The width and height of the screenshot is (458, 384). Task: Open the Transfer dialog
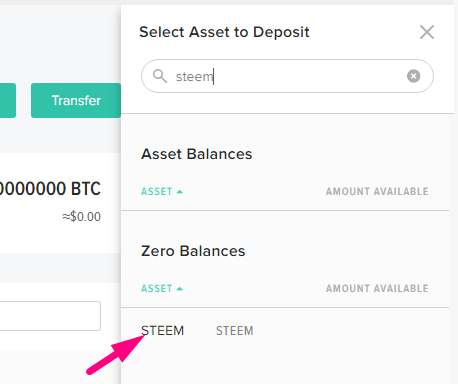[76, 100]
